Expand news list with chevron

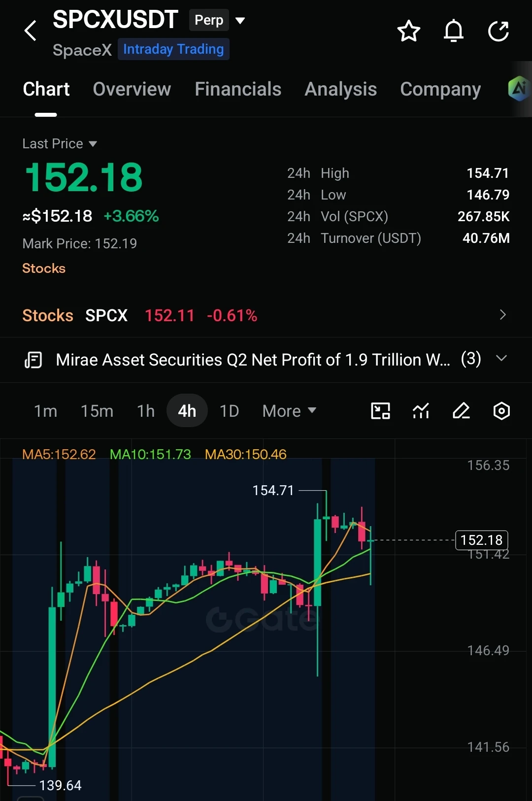point(501,359)
